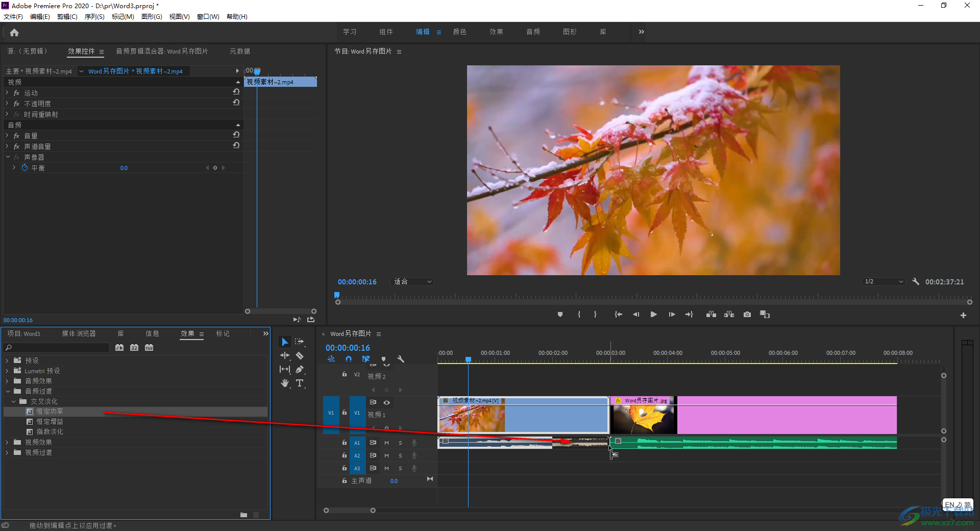Viewport: 980px width, 531px height.
Task: Open the 适合 zoom level dropdown
Action: coord(412,282)
